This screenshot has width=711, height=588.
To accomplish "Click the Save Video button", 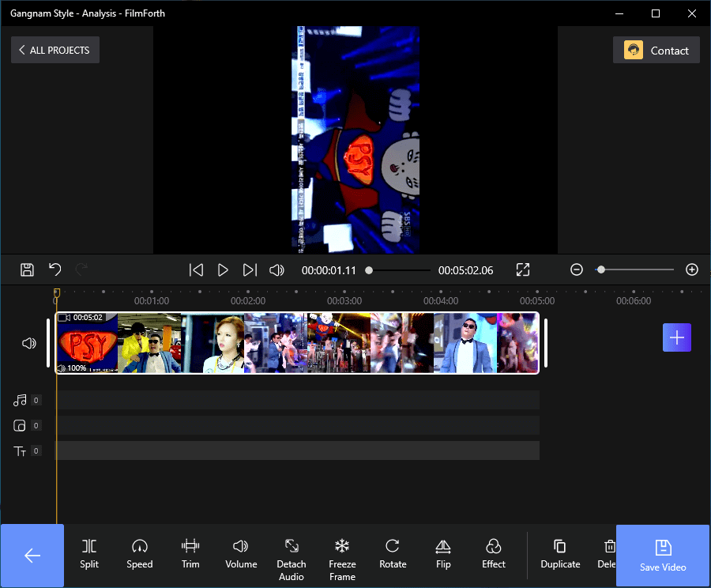I will tap(663, 556).
